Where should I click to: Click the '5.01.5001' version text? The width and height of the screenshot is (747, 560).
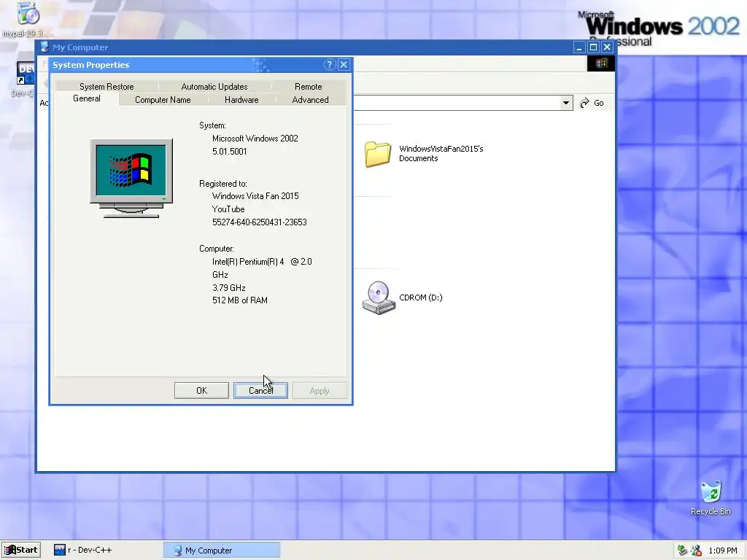coord(230,152)
